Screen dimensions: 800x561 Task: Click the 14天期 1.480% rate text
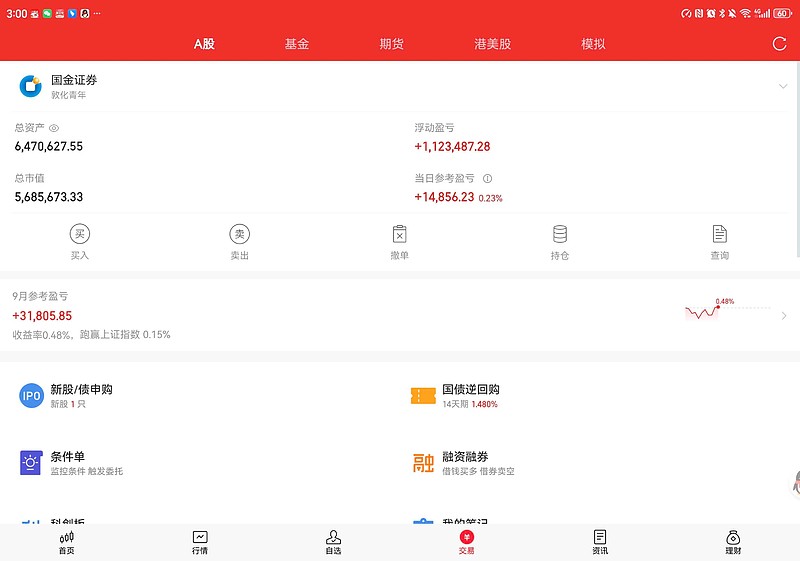click(x=470, y=404)
